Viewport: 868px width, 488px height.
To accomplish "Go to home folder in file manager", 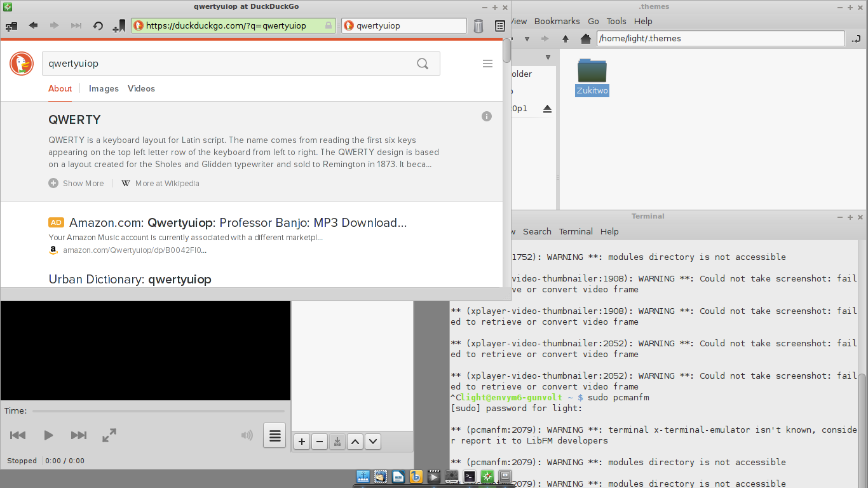I will (x=586, y=39).
